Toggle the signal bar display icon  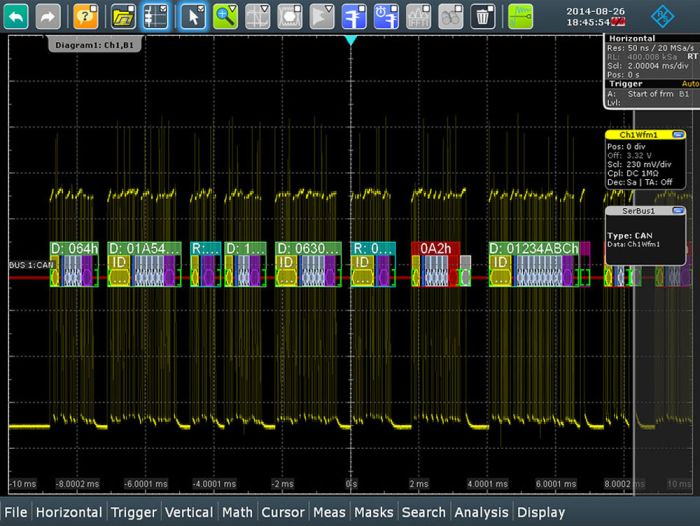pos(156,17)
